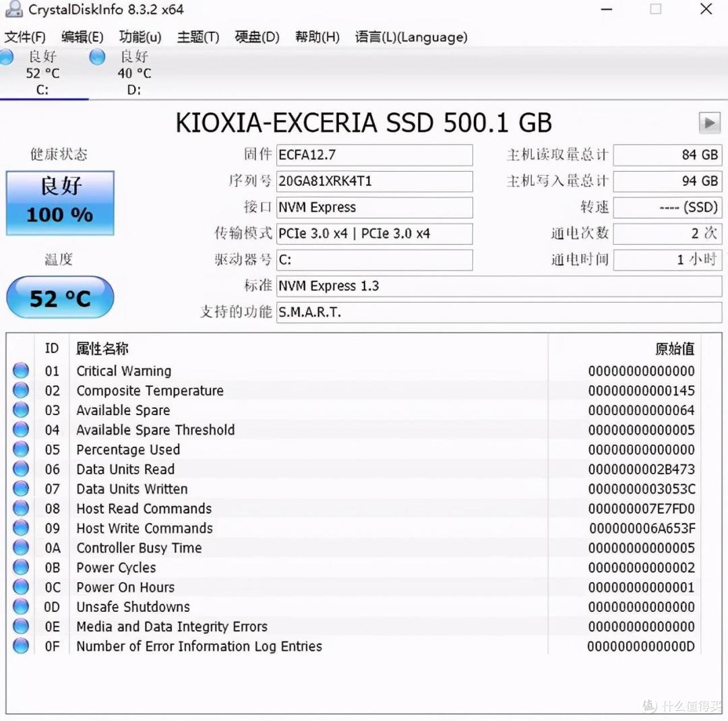Image resolution: width=728 pixels, height=721 pixels.
Task: Click the rotation rate field ---- (SSD)
Action: tap(667, 208)
